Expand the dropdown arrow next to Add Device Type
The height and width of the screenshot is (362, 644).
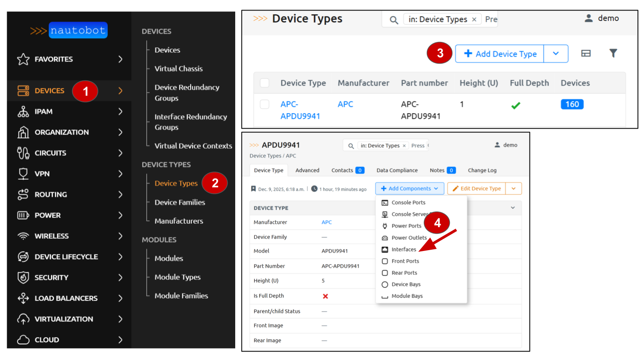(x=556, y=54)
